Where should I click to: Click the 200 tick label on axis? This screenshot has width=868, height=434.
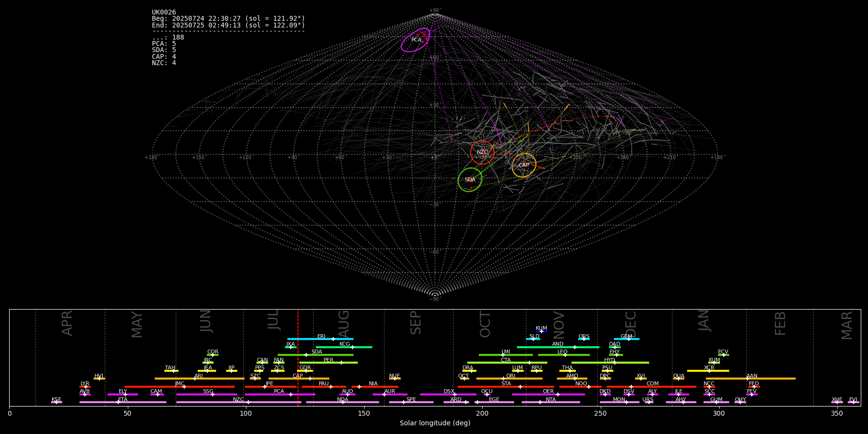(x=482, y=413)
